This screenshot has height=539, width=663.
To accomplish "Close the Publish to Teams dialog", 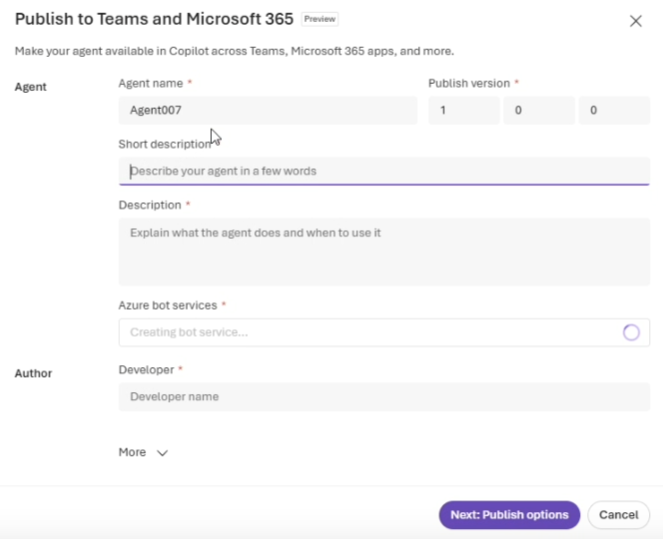I will [636, 21].
